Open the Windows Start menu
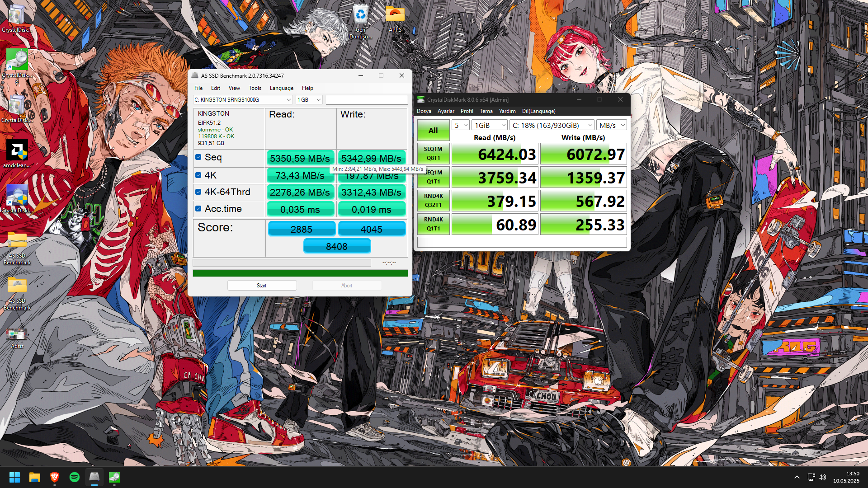Viewport: 868px width, 488px height. [x=14, y=477]
